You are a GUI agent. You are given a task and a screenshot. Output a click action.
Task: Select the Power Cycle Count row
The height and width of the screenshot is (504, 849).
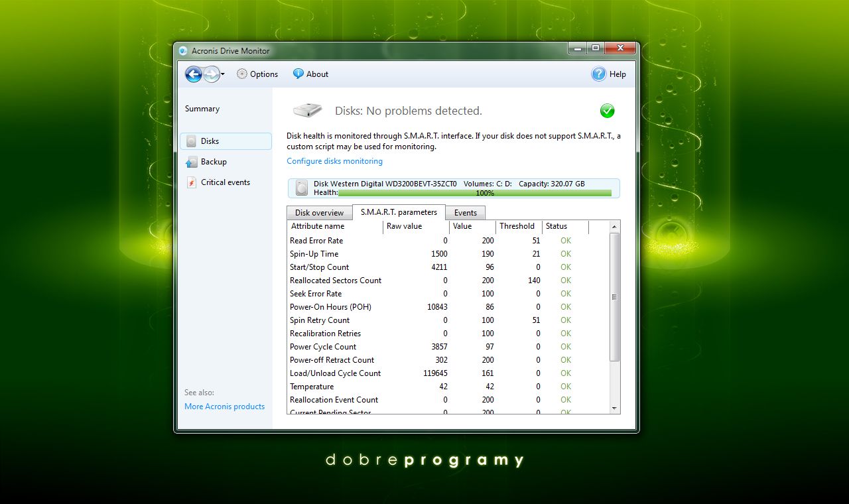point(448,347)
